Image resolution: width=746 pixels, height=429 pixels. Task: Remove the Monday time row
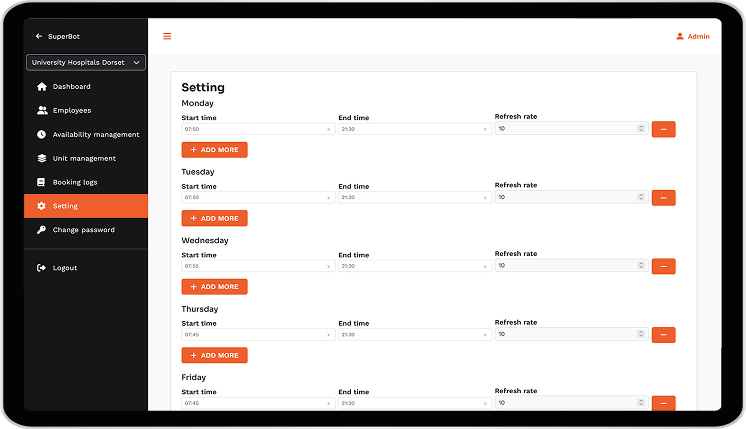point(664,129)
